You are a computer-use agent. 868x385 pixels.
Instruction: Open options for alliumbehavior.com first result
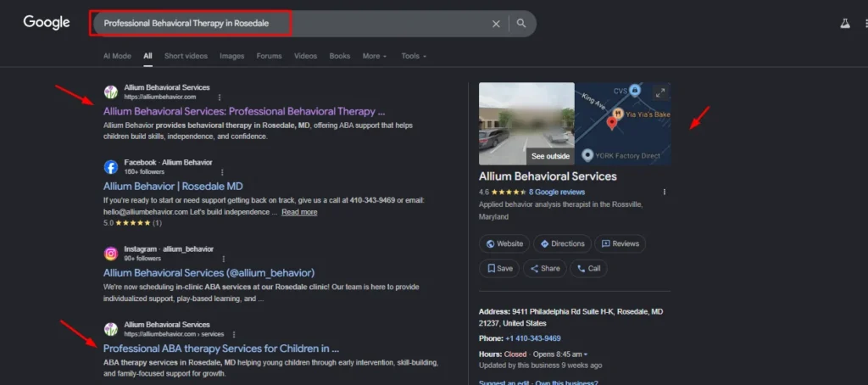click(220, 97)
